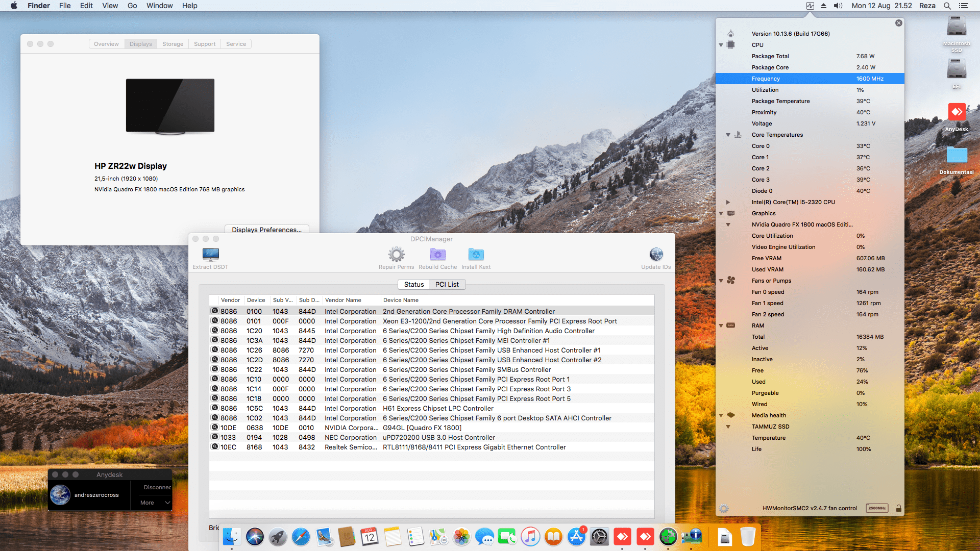Screen dimensions: 980x551
Task: Toggle the 2500MHz frequency indicator button
Action: pyautogui.click(x=877, y=508)
